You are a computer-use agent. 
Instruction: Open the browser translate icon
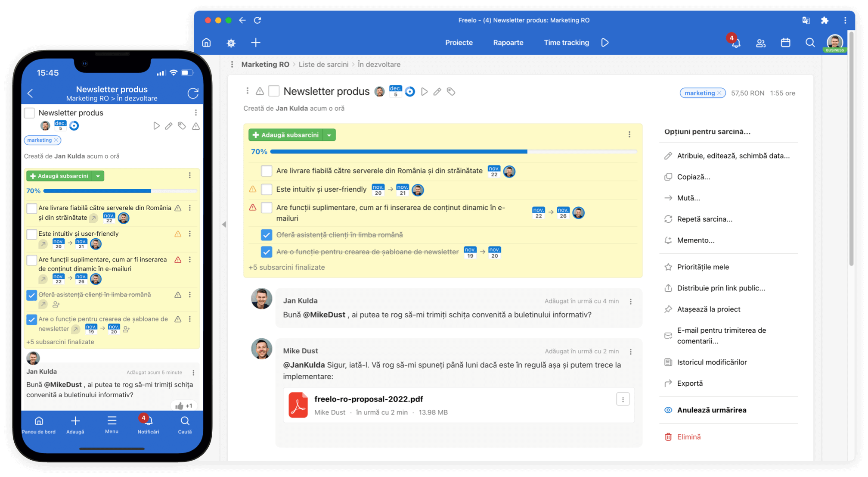(806, 20)
